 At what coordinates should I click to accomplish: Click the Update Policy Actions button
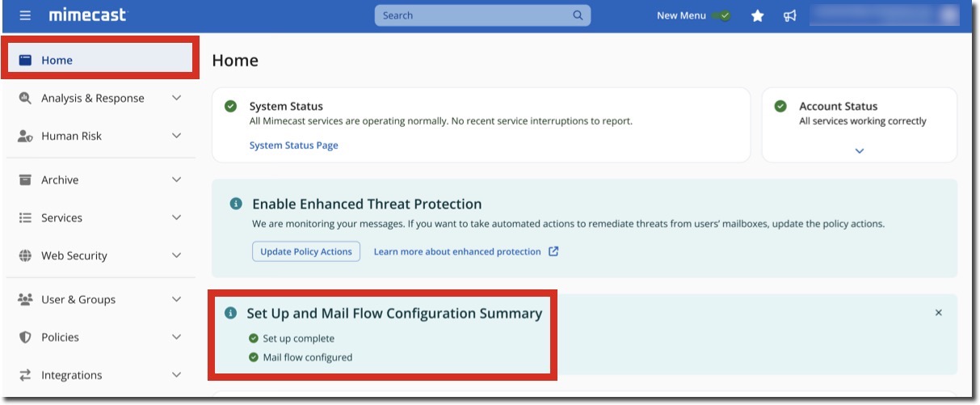(306, 251)
